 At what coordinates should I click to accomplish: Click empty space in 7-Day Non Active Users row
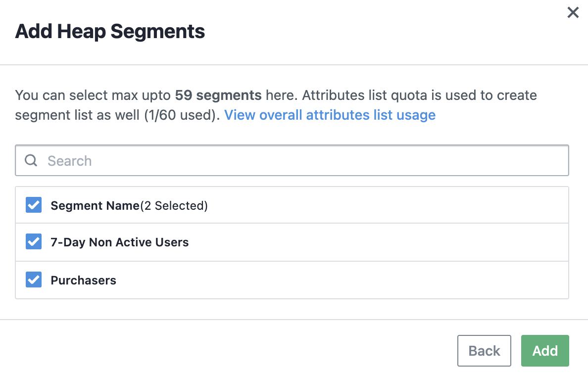click(371, 242)
